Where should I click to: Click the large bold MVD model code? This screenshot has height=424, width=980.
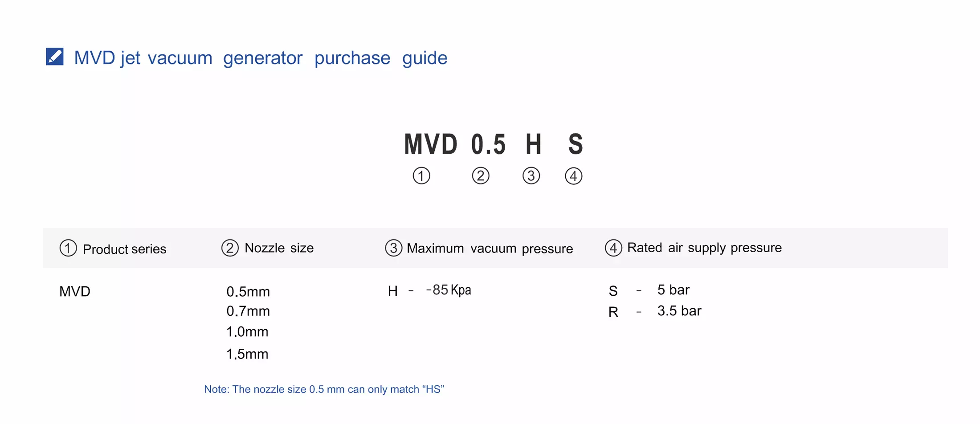click(430, 144)
